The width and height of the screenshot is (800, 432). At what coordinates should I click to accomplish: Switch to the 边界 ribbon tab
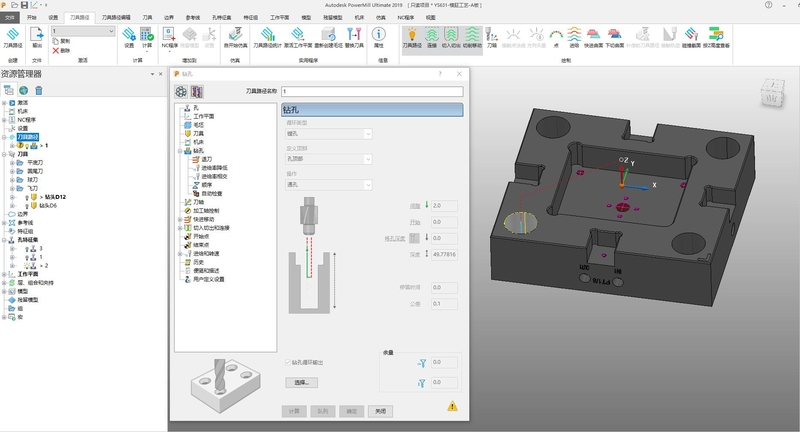tap(169, 17)
